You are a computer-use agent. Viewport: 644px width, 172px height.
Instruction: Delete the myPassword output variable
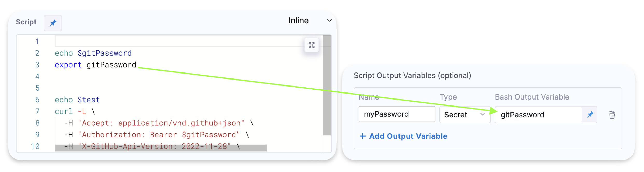[612, 115]
